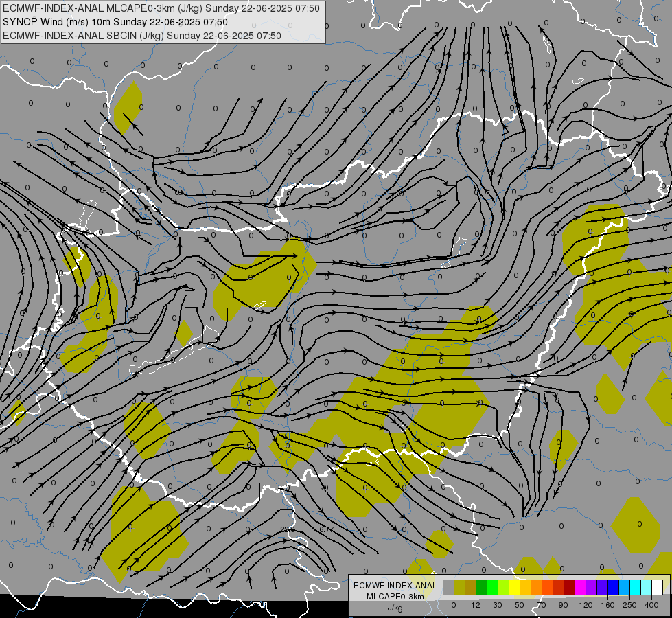Select the 120 tick label in legend
The image size is (672, 618).
click(x=586, y=605)
